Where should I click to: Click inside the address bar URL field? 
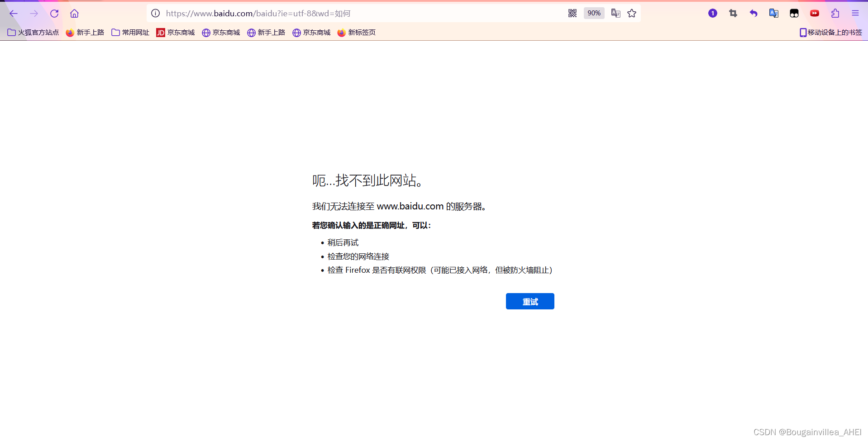(x=317, y=13)
